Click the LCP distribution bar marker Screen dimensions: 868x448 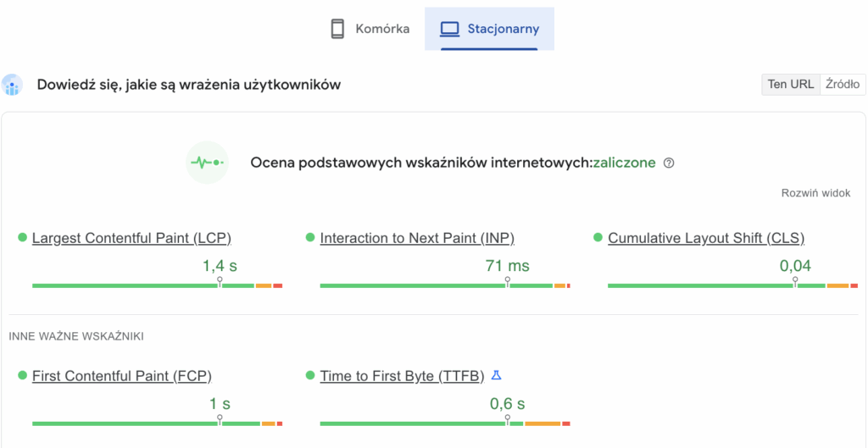click(220, 282)
